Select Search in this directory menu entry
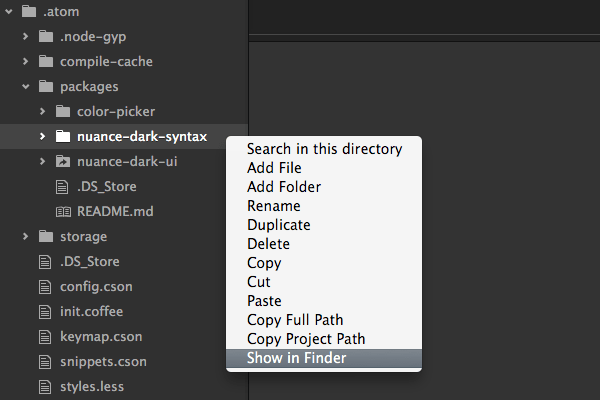 click(x=324, y=149)
